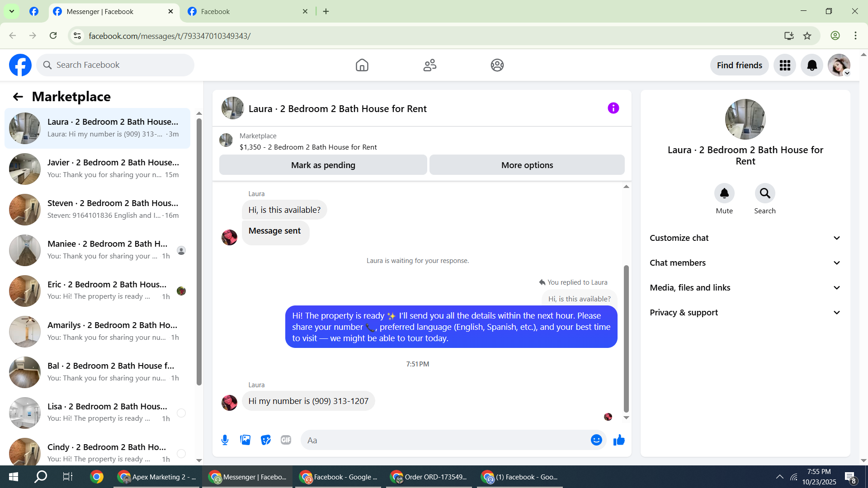Click read status circle on Lisa chat
This screenshot has width=868, height=488.
[181, 413]
